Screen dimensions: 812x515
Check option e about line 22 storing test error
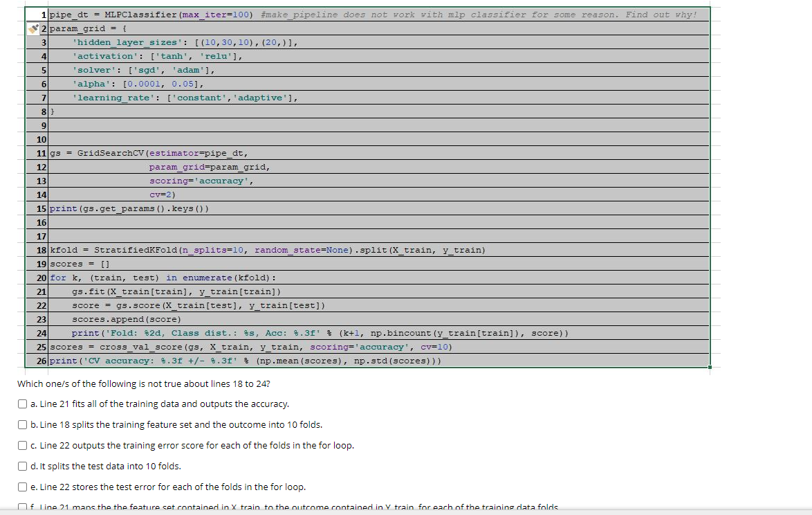click(x=22, y=487)
